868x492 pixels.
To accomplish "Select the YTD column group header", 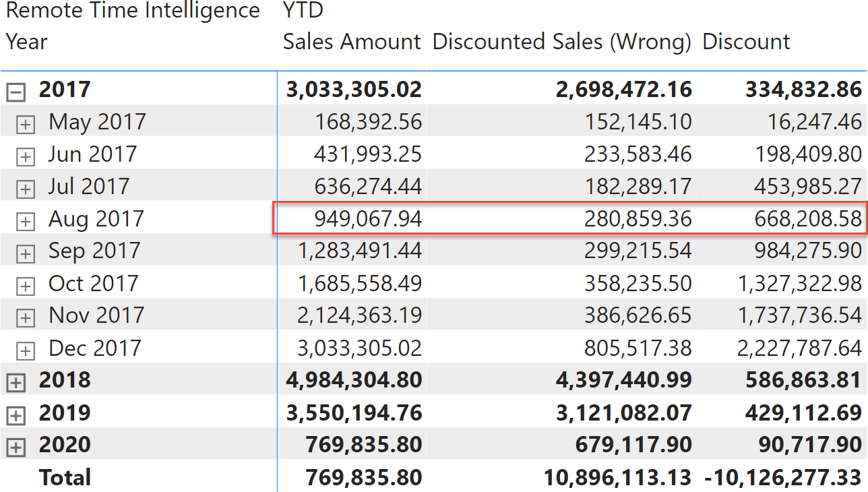I will (303, 11).
